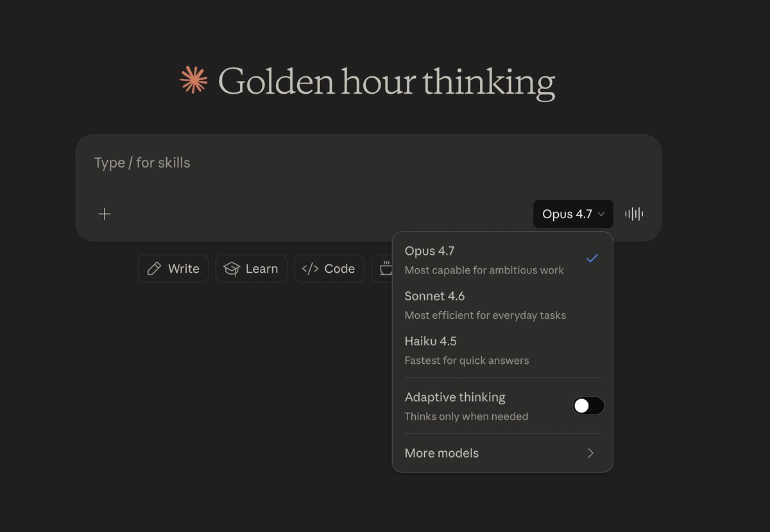Click the code brackets icon

[x=310, y=269]
